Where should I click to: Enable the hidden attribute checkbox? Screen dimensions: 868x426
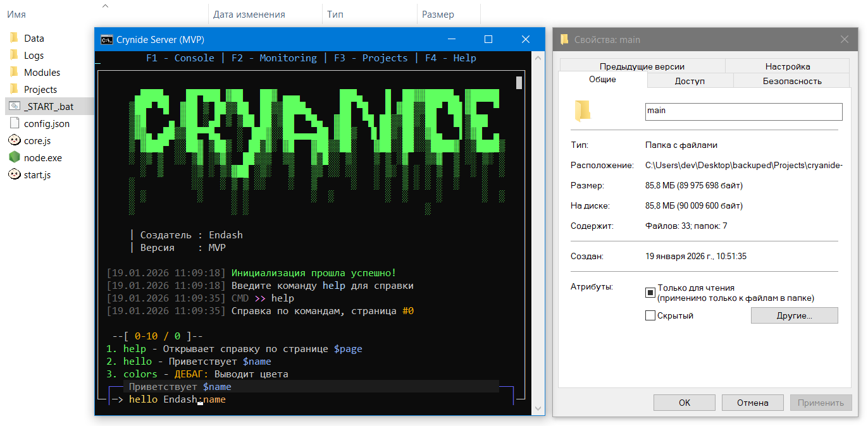point(650,315)
